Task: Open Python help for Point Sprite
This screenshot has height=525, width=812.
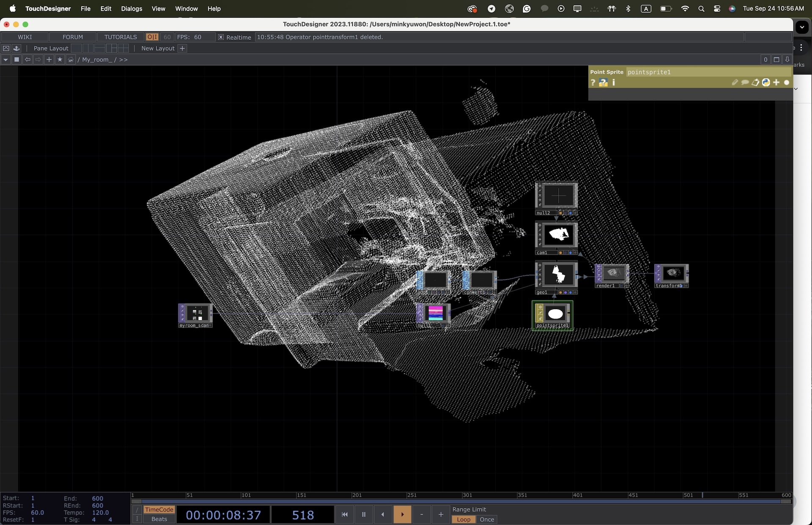Action: 603,82
